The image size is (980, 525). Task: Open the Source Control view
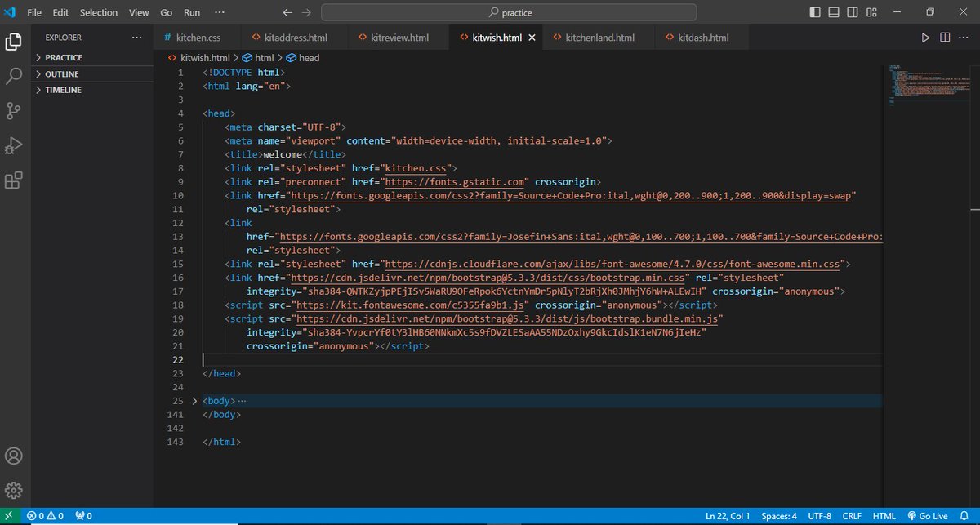click(x=14, y=111)
